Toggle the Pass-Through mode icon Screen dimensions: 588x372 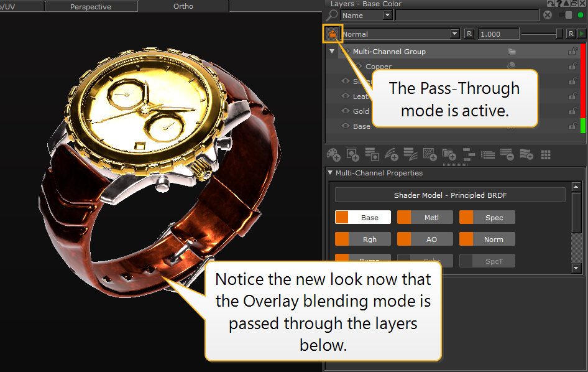click(333, 34)
